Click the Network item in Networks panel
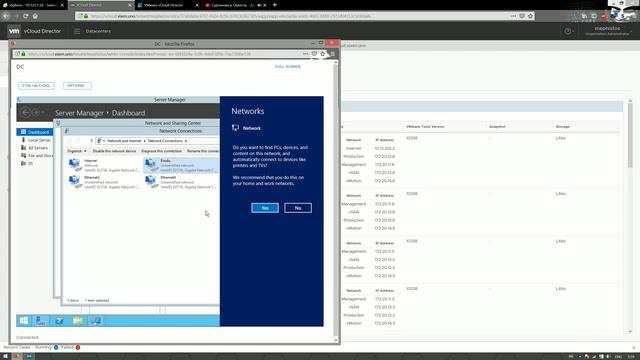The height and width of the screenshot is (360, 640). [247, 128]
